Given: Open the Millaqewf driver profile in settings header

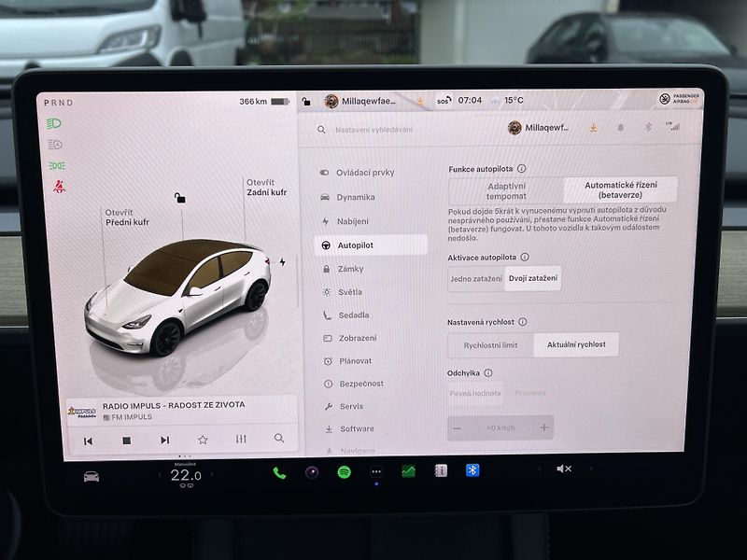Looking at the screenshot, I should pos(539,128).
